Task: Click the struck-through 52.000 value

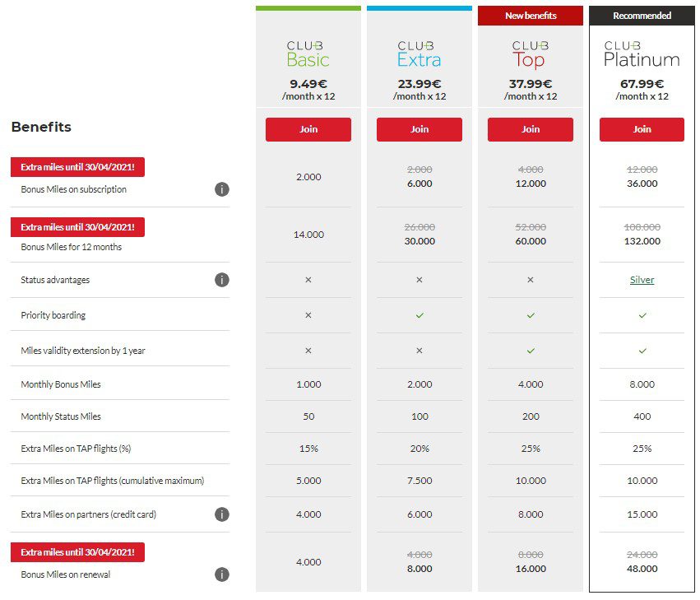Action: click(531, 227)
